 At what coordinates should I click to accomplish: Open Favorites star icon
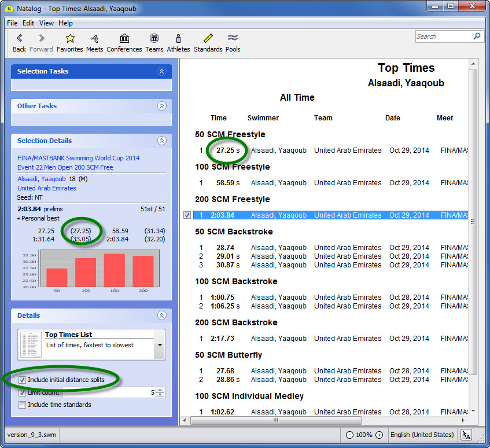click(x=70, y=38)
